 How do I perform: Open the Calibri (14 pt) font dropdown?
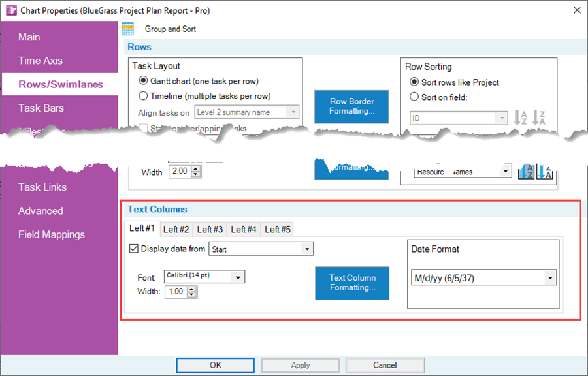(238, 277)
